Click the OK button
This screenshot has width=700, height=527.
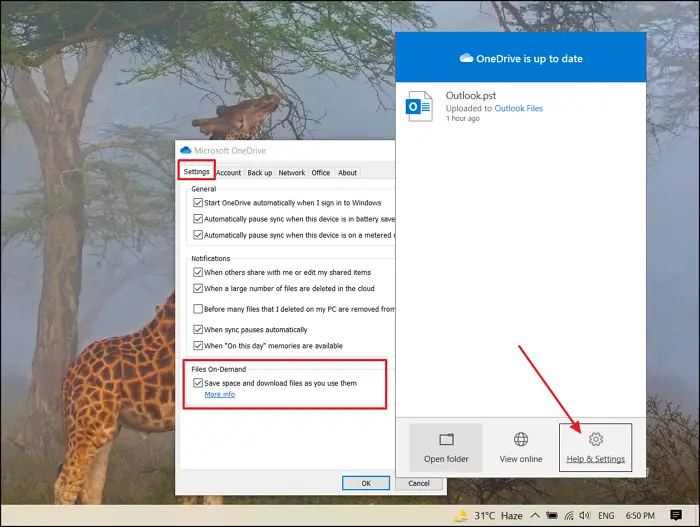pos(366,483)
